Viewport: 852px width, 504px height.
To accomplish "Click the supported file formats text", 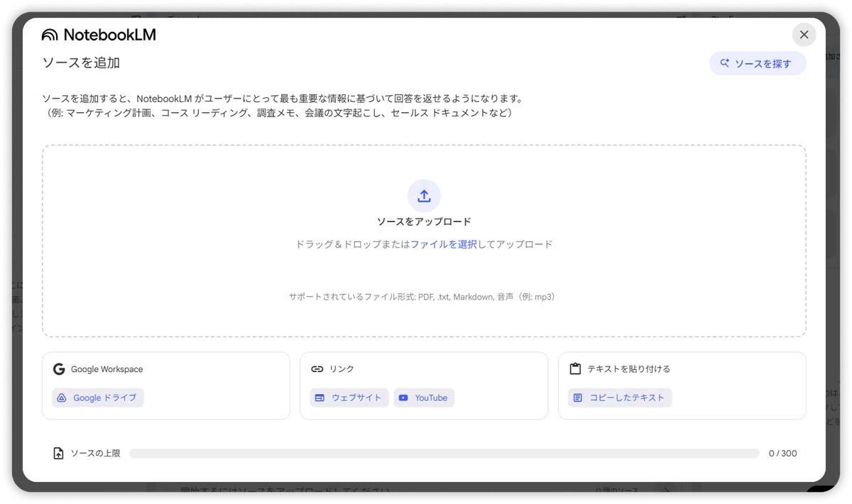I will click(x=424, y=297).
